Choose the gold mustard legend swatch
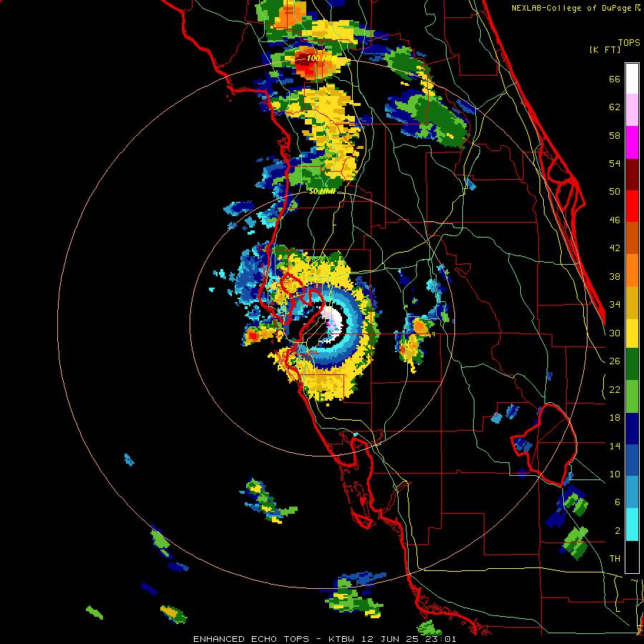The width and height of the screenshot is (644, 644). pyautogui.click(x=632, y=303)
